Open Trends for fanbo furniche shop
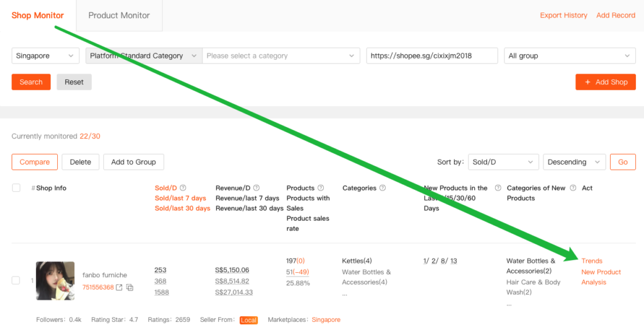 click(592, 261)
